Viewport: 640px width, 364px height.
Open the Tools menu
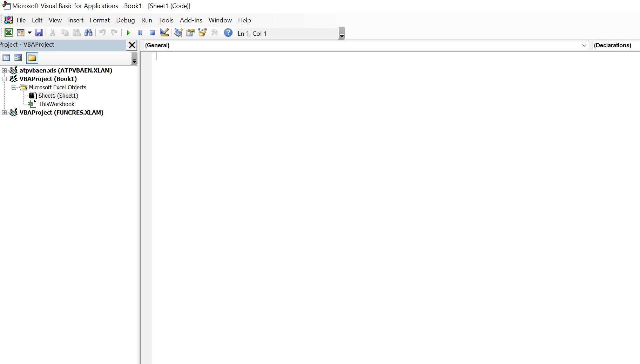[x=166, y=20]
